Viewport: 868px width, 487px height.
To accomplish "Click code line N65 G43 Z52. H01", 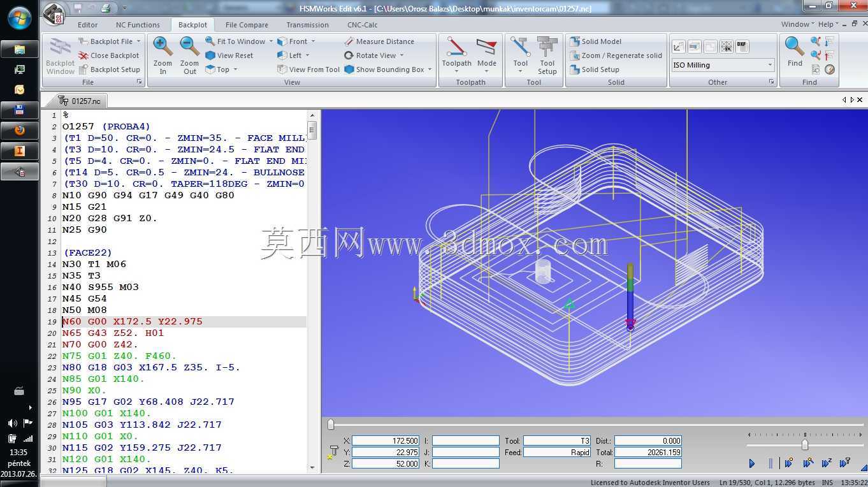I will (x=113, y=333).
